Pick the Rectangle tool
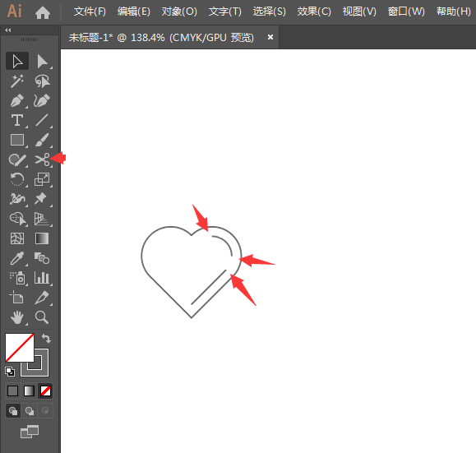The height and width of the screenshot is (453, 476). click(x=17, y=140)
